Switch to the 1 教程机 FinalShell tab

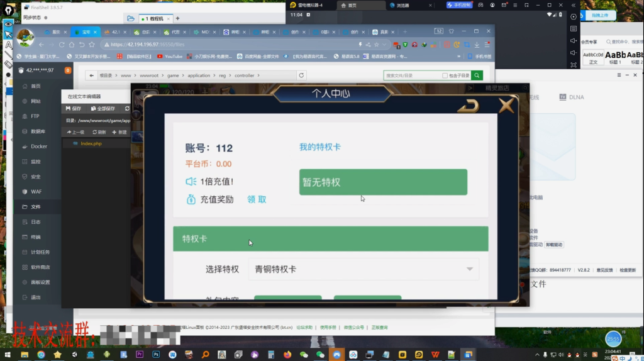point(155,18)
